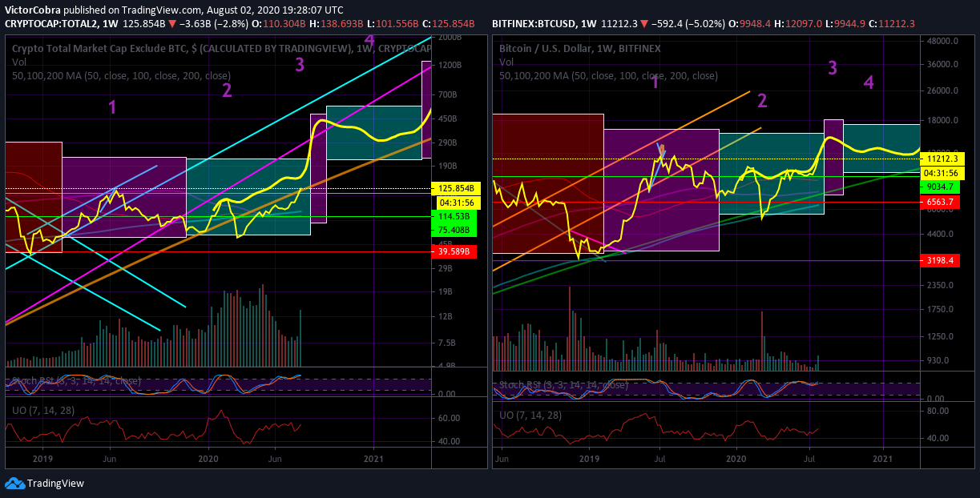Click the Stoch RSI label on the Bitcoin chart

click(x=564, y=385)
